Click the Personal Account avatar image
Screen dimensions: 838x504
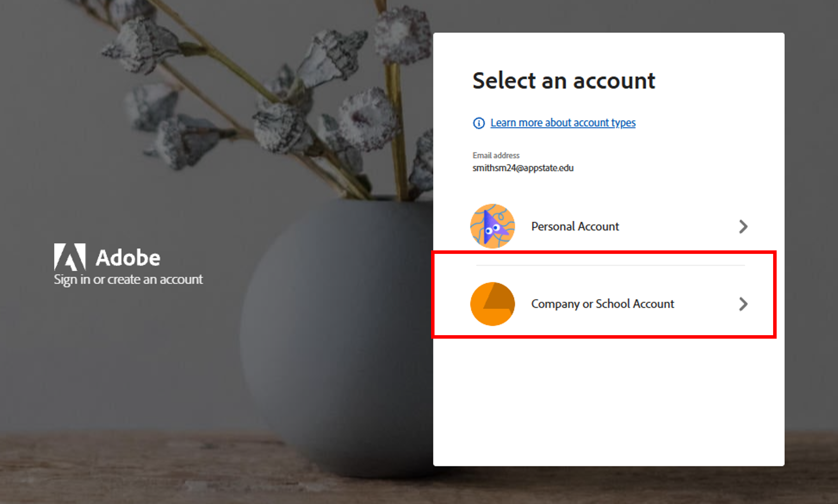[492, 226]
